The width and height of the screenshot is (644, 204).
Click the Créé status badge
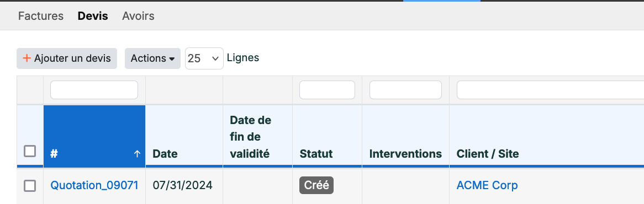(x=316, y=185)
